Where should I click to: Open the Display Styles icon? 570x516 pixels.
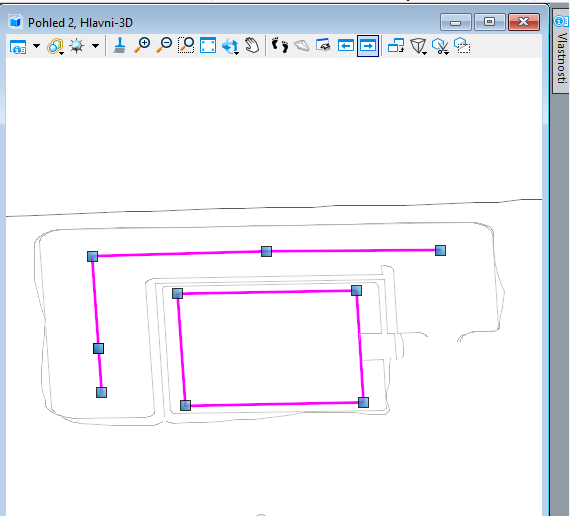point(55,46)
